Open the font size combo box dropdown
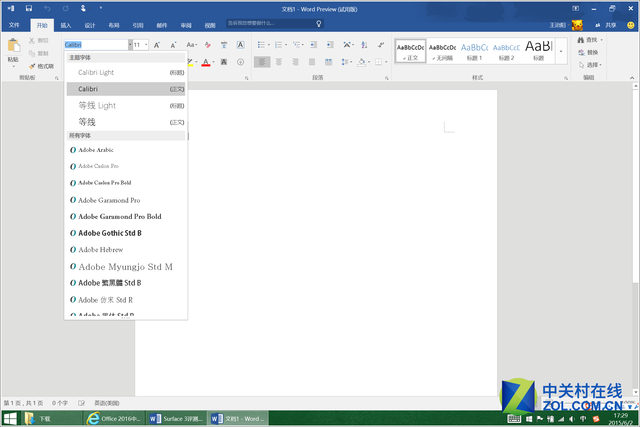 tap(146, 45)
